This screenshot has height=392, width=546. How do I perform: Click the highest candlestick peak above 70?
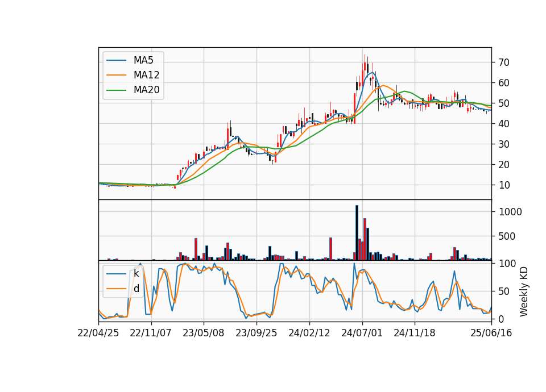365,66
